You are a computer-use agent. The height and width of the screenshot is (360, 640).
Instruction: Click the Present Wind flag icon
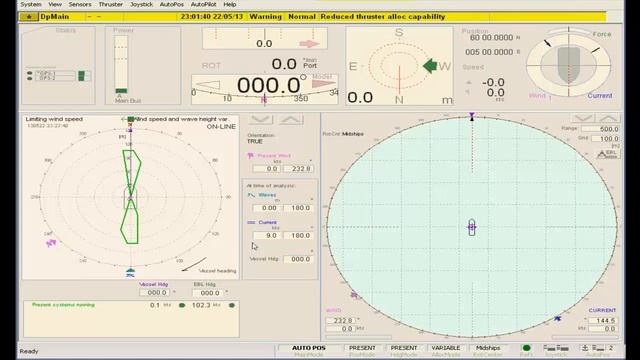click(251, 156)
